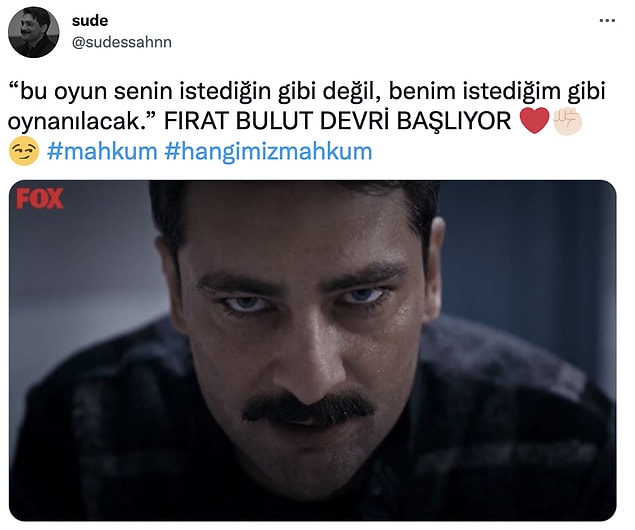
Task: Click the quoted phrase starting bu oyun senin
Action: 306,106
